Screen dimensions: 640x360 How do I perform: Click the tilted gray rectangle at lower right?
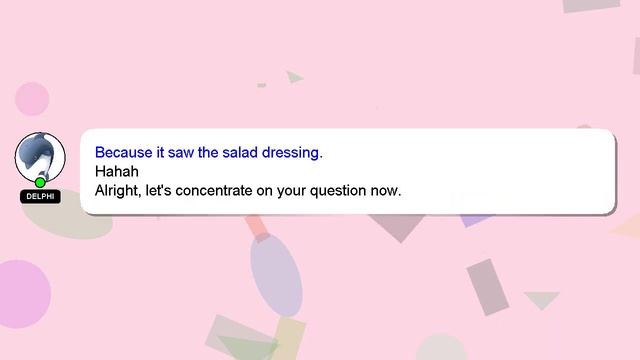tap(487, 287)
